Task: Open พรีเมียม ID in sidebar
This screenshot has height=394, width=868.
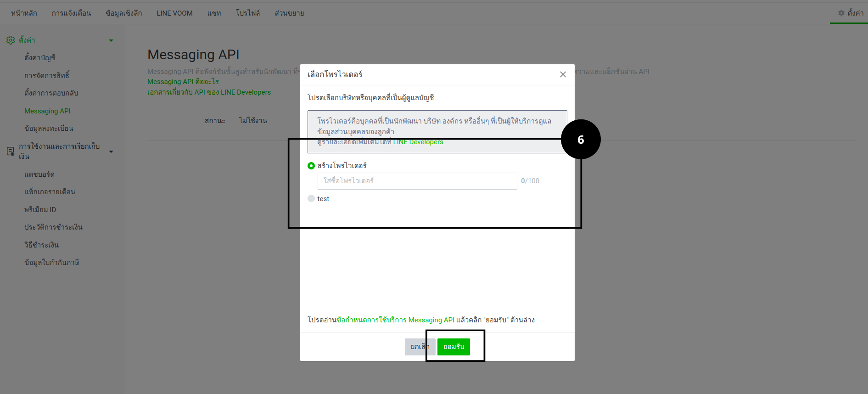Action: 40,210
